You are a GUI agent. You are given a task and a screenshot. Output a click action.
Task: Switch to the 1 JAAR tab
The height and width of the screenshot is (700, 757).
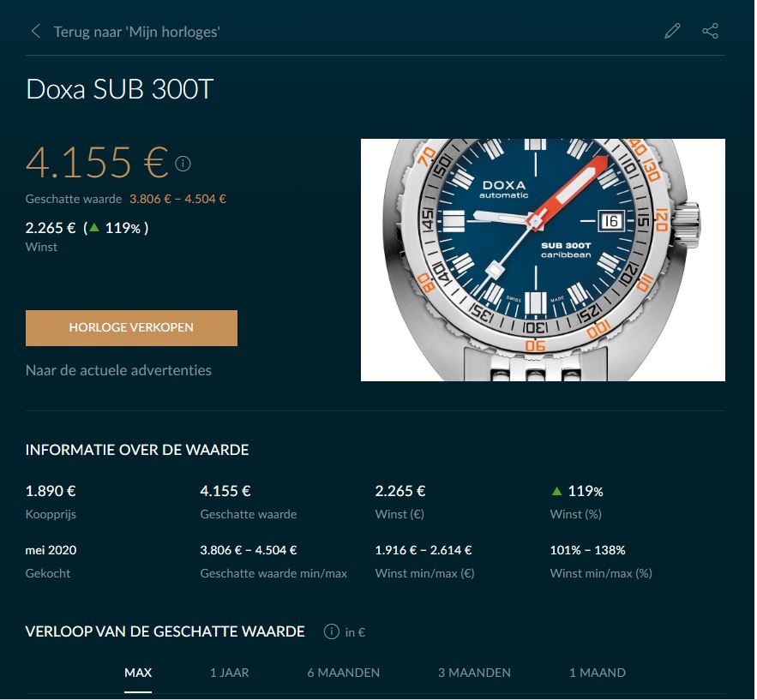tap(229, 673)
